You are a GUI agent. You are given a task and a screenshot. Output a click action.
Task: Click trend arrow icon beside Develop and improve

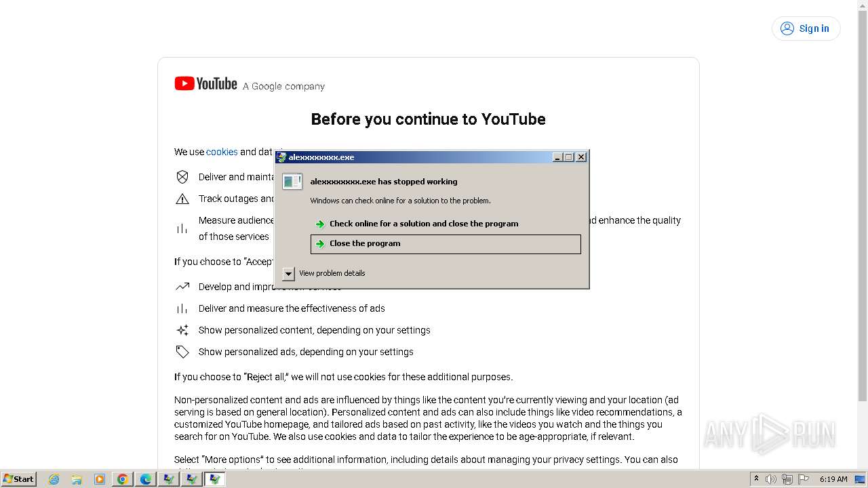coord(182,287)
